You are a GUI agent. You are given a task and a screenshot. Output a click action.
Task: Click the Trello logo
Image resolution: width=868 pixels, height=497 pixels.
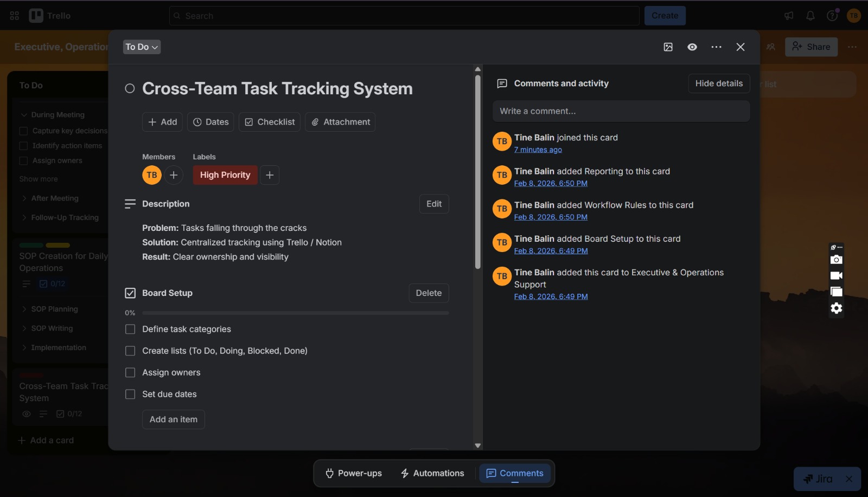click(50, 16)
